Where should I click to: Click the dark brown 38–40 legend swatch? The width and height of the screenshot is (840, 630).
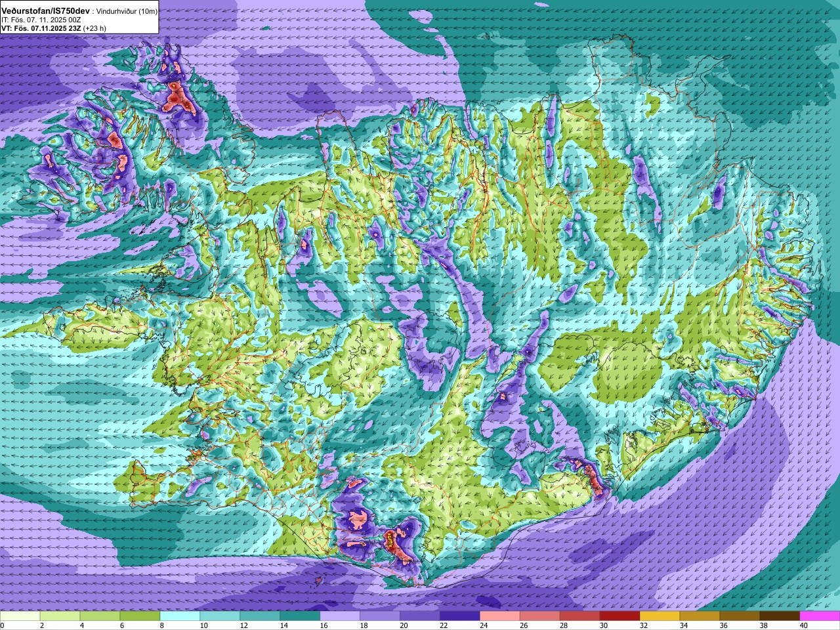click(x=780, y=617)
